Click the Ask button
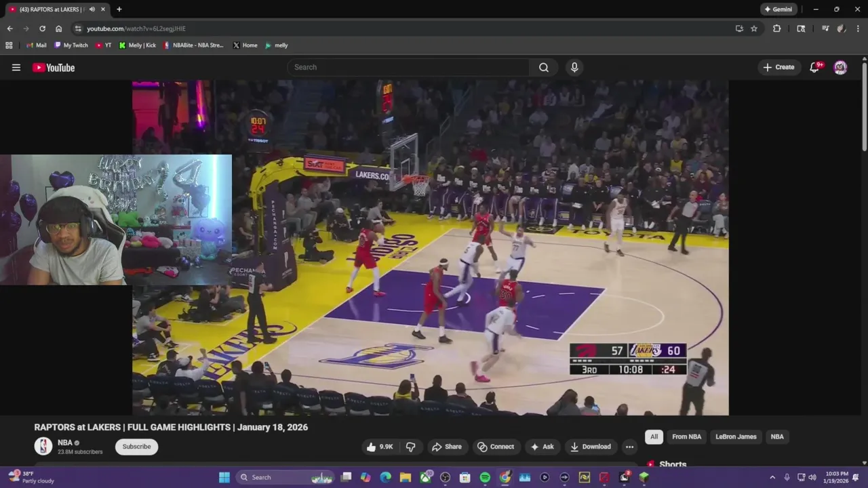868x488 pixels. (x=542, y=447)
